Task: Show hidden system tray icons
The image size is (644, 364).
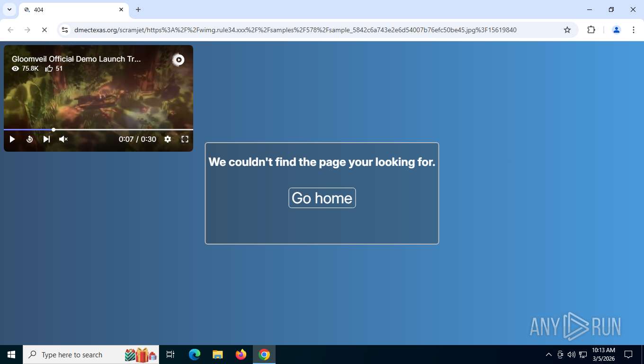Action: [x=549, y=355]
